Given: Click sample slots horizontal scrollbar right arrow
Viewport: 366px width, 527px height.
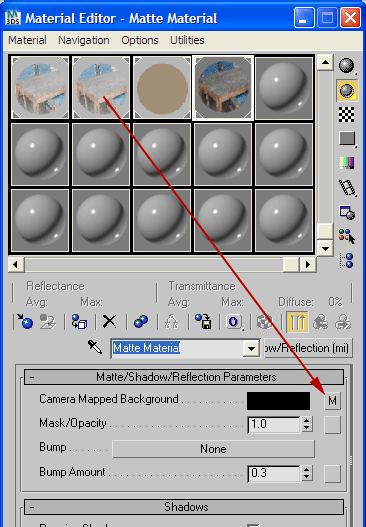Looking at the screenshot, I should (308, 265).
